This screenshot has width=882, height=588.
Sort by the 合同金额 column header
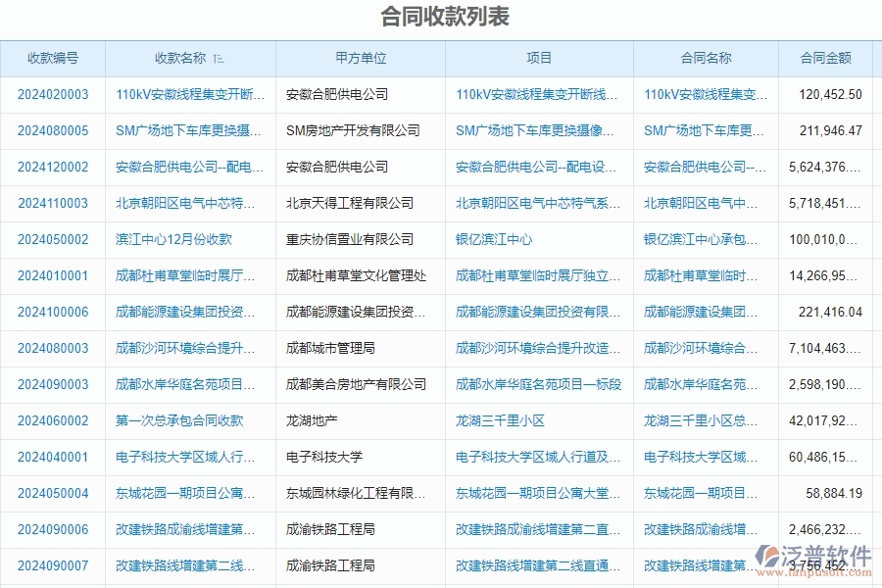(x=826, y=58)
